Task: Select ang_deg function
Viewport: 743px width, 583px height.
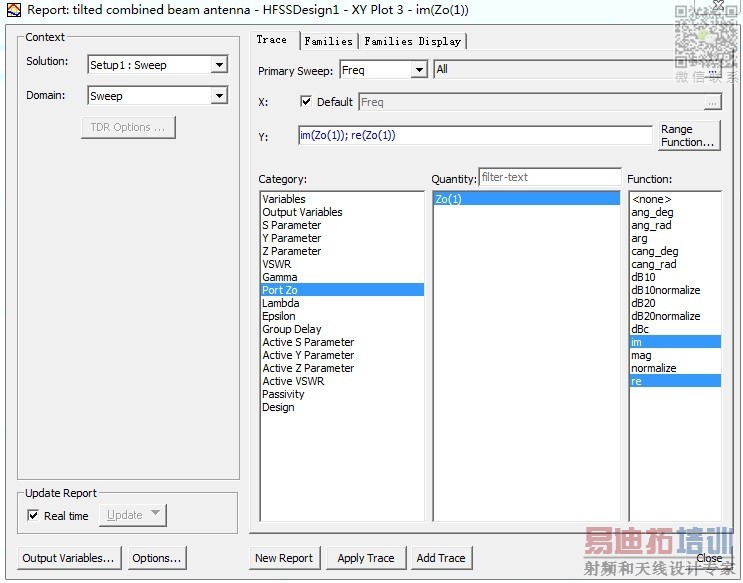Action: tap(675, 212)
